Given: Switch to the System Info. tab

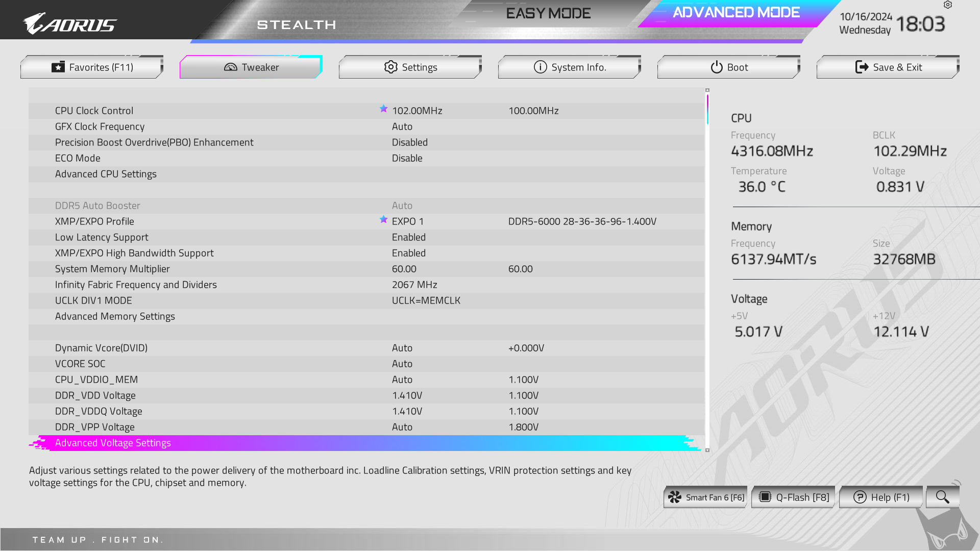Looking at the screenshot, I should (569, 67).
